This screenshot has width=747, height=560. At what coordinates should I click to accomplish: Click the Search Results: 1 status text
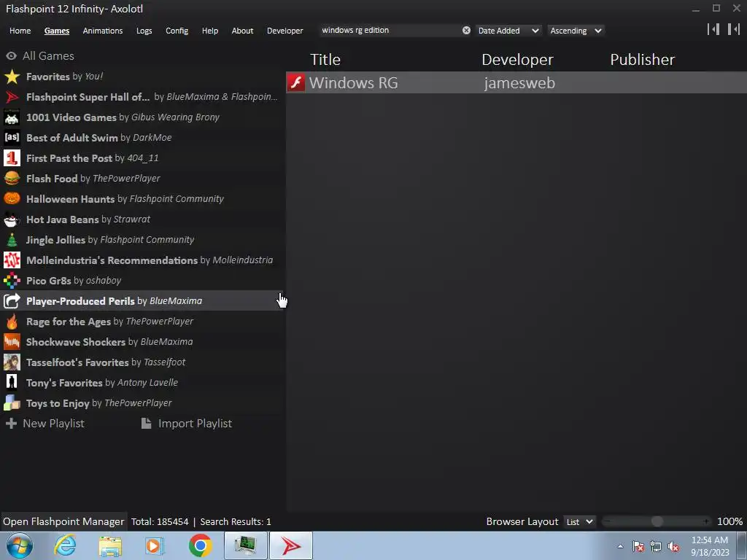point(236,522)
